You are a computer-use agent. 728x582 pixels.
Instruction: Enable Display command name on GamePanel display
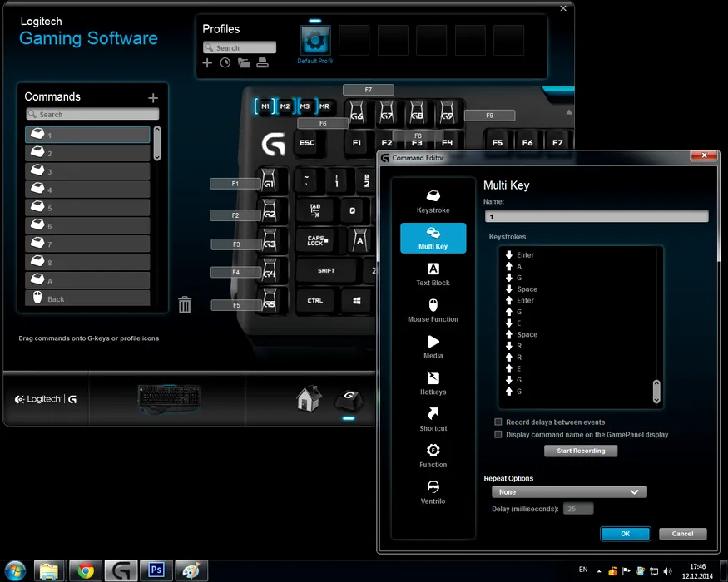pos(498,435)
